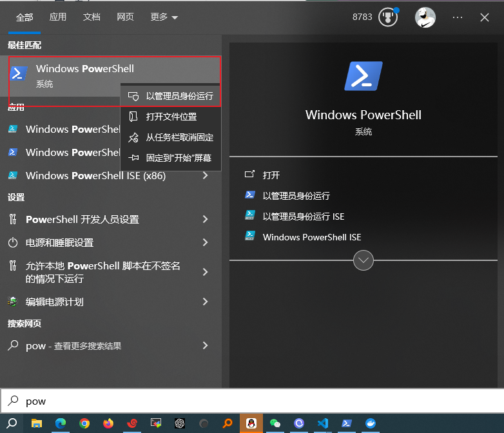Open pow - 查看更多搜索结果 web search
This screenshot has width=504, height=433.
tap(73, 345)
